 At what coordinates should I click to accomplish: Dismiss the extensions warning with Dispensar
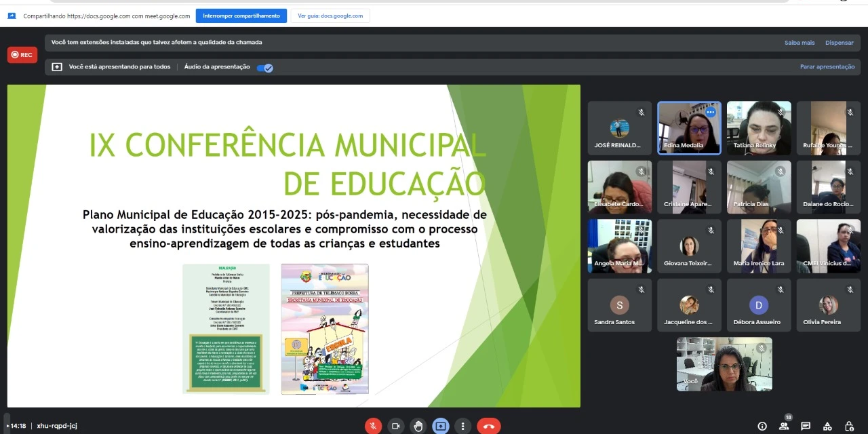839,43
